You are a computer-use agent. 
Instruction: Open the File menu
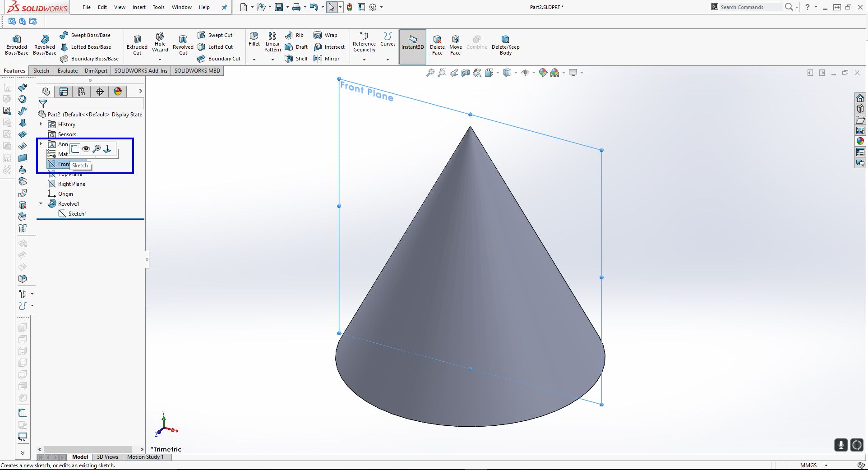click(x=87, y=7)
